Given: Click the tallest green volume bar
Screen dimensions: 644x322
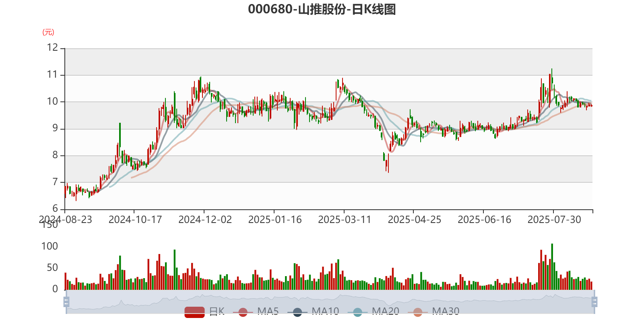Looking at the screenshot, I should [552, 266].
